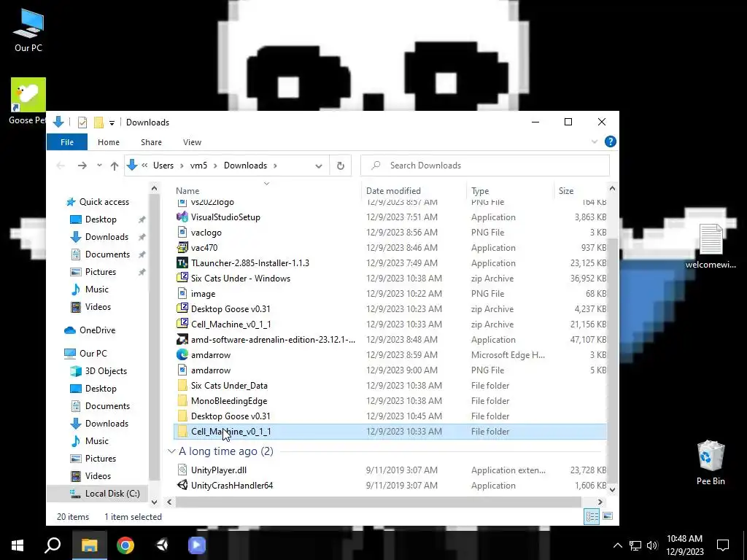Sort by the Type column header
Viewport: 747px width, 560px height.
480,191
